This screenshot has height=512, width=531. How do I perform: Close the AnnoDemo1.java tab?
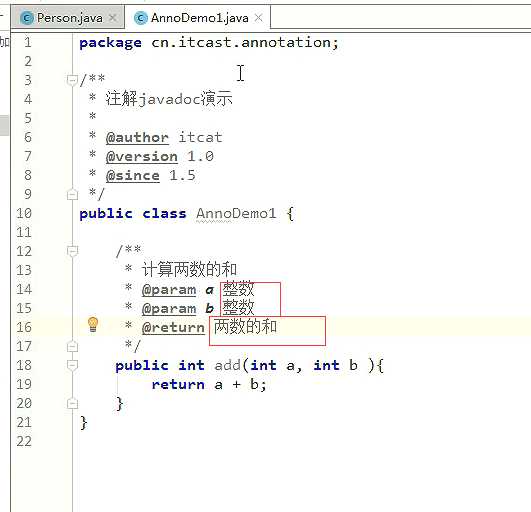(258, 18)
